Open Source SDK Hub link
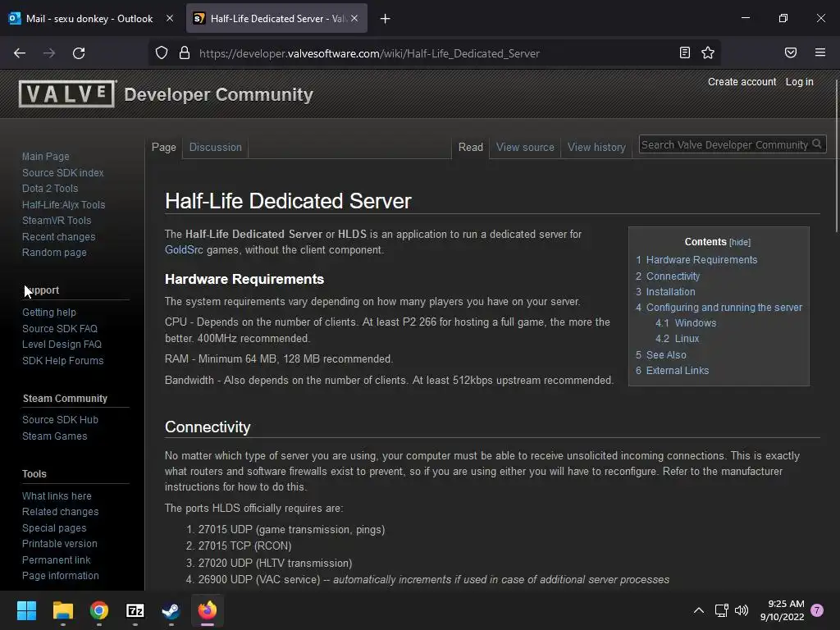Viewport: 840px width, 630px height. click(x=60, y=419)
